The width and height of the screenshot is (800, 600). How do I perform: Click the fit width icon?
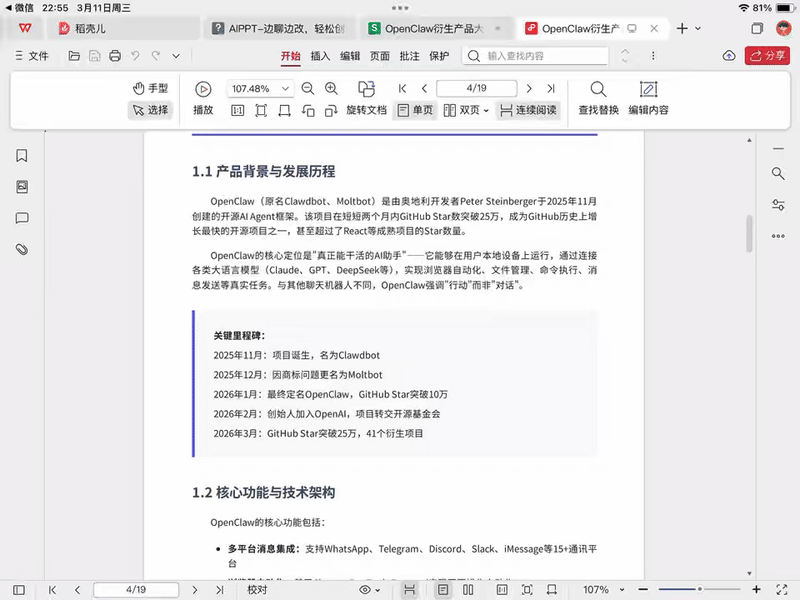tap(285, 110)
